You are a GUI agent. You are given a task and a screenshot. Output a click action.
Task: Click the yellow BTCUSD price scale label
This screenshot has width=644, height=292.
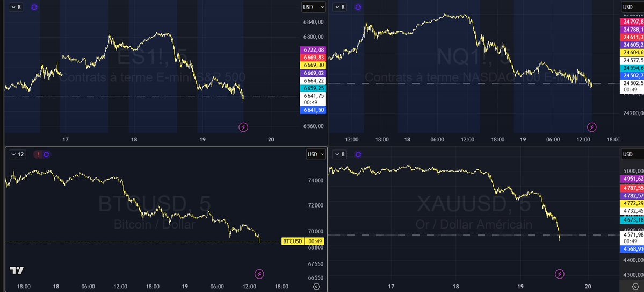[292, 241]
